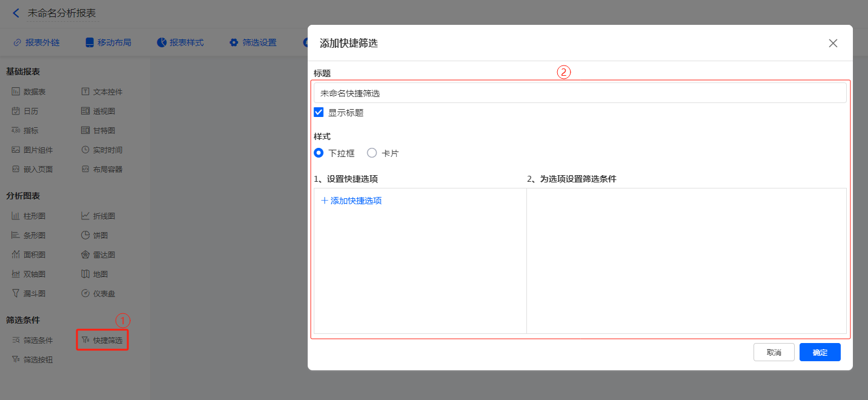Open the 报表样式 toolbar option
The image size is (868, 400).
(x=180, y=42)
